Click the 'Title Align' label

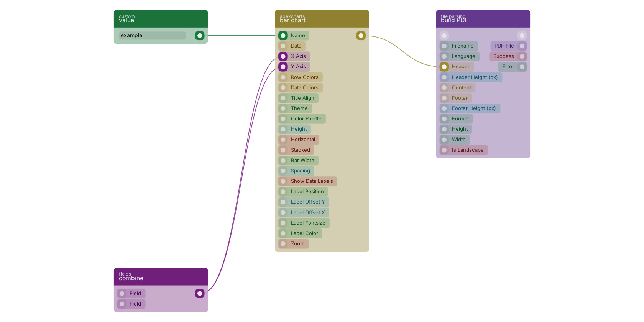pyautogui.click(x=302, y=98)
